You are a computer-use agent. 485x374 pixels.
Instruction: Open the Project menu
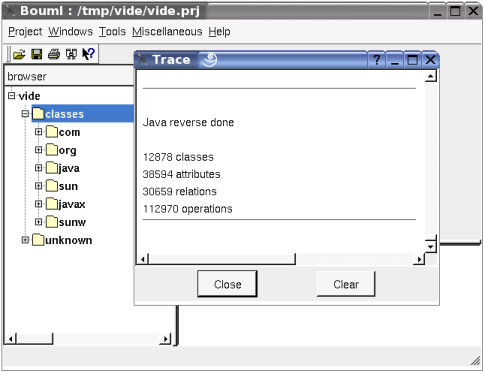pos(25,32)
